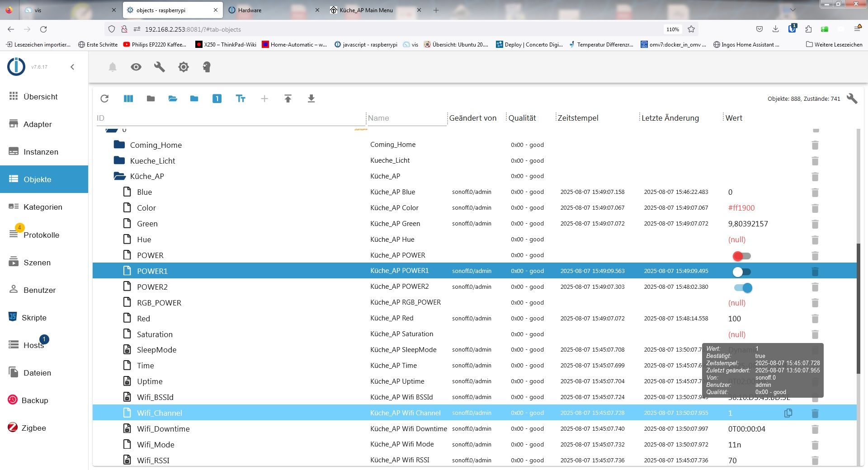Image resolution: width=868 pixels, height=470 pixels.
Task: Open the Instanzen menu item
Action: click(x=41, y=152)
